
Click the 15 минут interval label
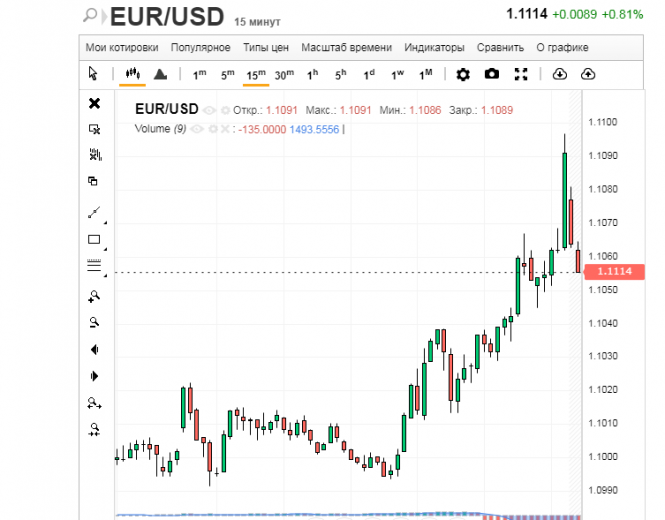(x=257, y=22)
